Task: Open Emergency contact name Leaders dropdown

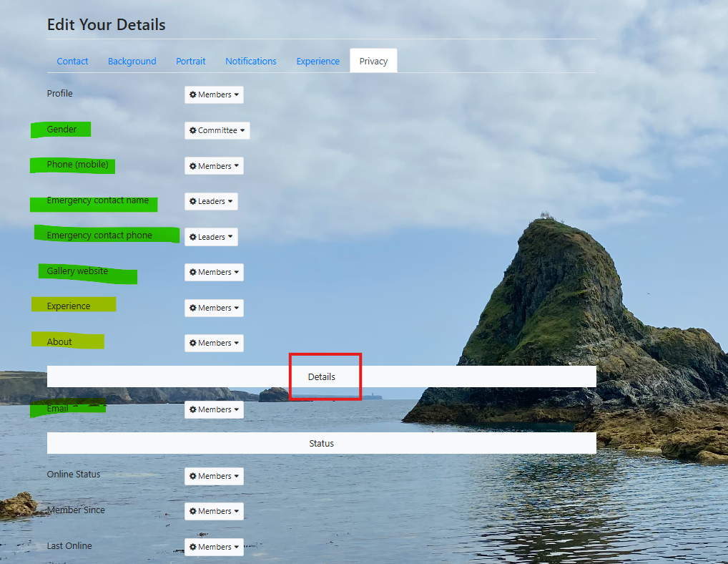Action: point(211,201)
